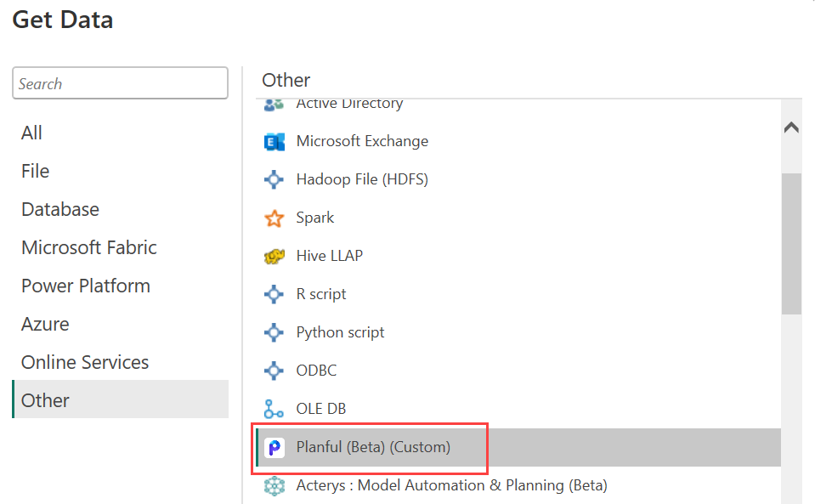Screen dimensions: 815x504
Task: Click the scroll up arrow
Action: [x=791, y=127]
